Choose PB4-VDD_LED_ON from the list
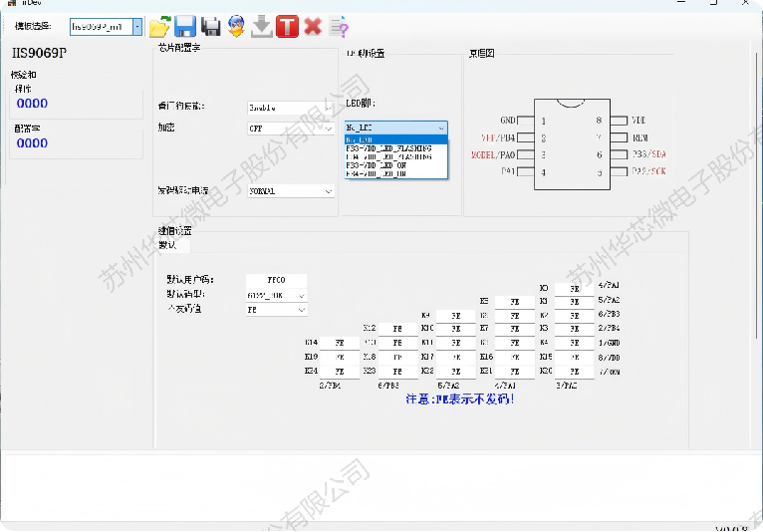The image size is (763, 532). 395,173
